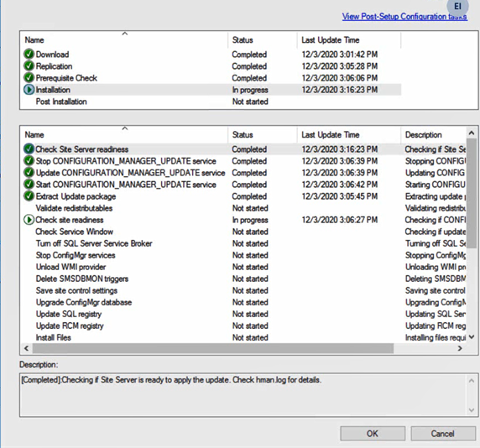
Task: Click timestamp 12/3/2020 3:01:42 PM
Action: click(340, 55)
